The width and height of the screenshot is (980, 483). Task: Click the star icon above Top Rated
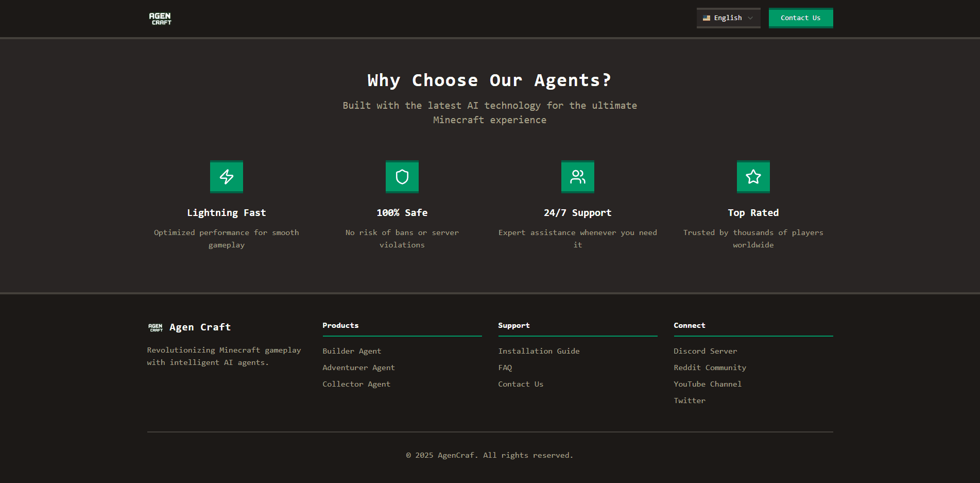point(753,177)
